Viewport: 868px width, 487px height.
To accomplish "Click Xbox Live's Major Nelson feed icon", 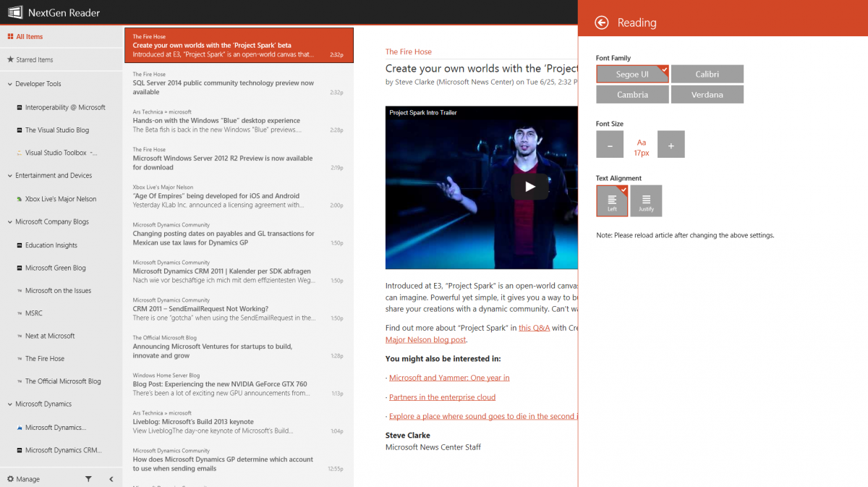I will coord(19,198).
